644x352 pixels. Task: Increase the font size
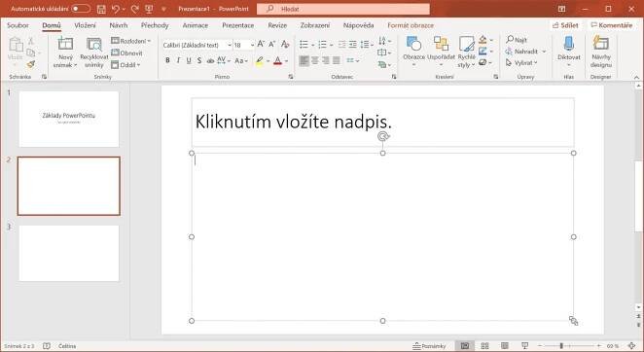coord(261,45)
